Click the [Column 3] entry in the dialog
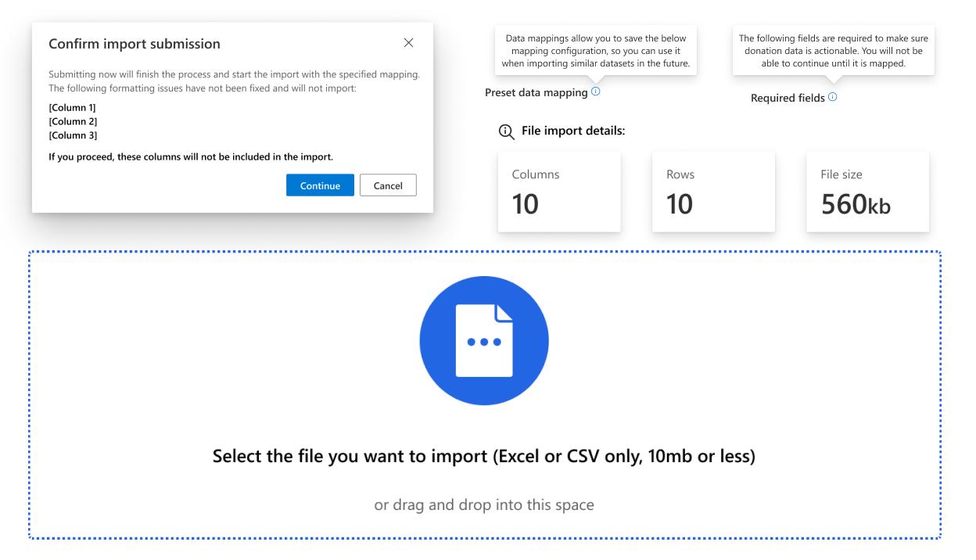Viewport: 976px width, 560px height. [x=72, y=135]
